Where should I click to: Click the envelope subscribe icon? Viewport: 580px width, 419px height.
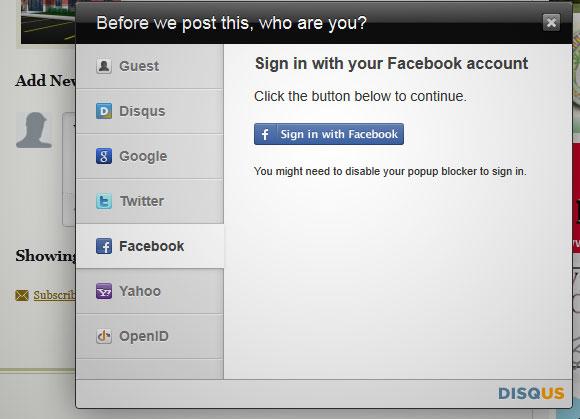point(22,295)
